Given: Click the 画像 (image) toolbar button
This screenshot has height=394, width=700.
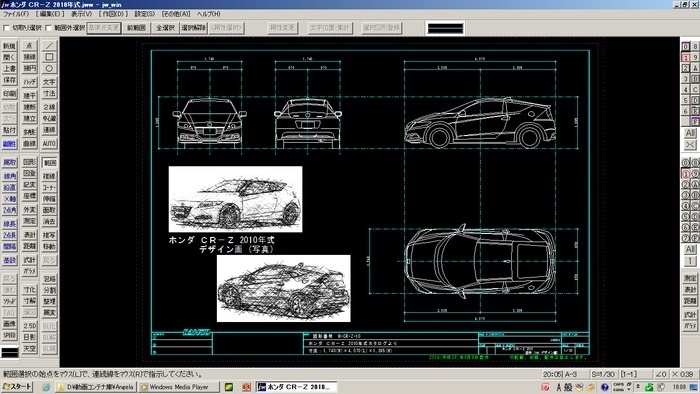Looking at the screenshot, I should pos(9,324).
